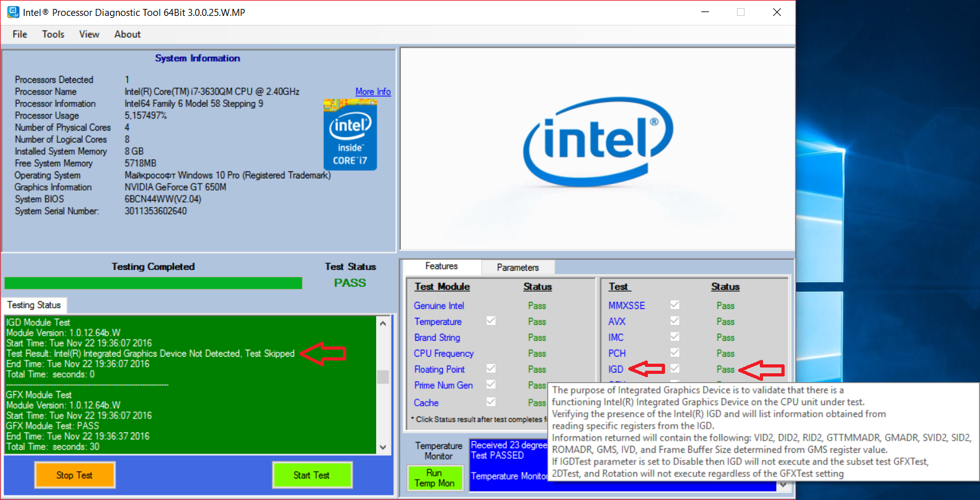This screenshot has width=980, height=500.
Task: Expand the Temperature Monitor box's dropdown arrow
Action: click(783, 485)
